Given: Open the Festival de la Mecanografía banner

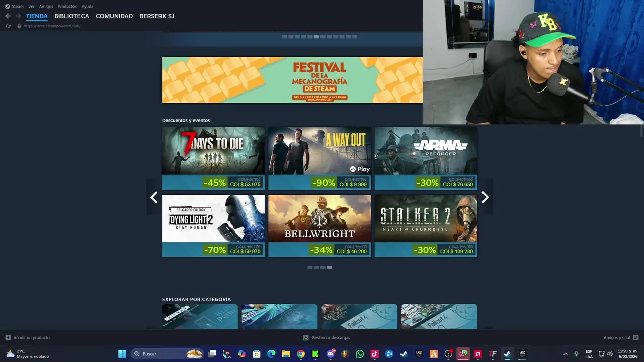Looking at the screenshot, I should coord(292,80).
